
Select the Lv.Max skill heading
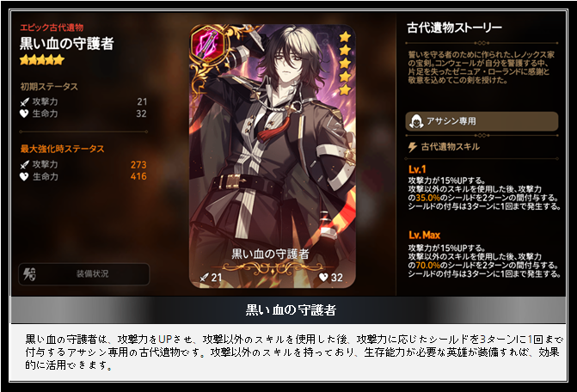(424, 235)
